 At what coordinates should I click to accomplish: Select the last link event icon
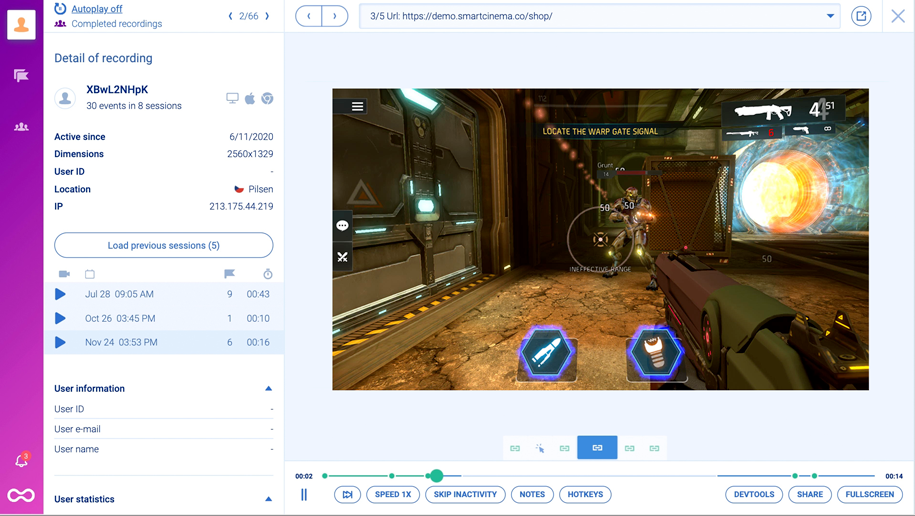pos(654,448)
